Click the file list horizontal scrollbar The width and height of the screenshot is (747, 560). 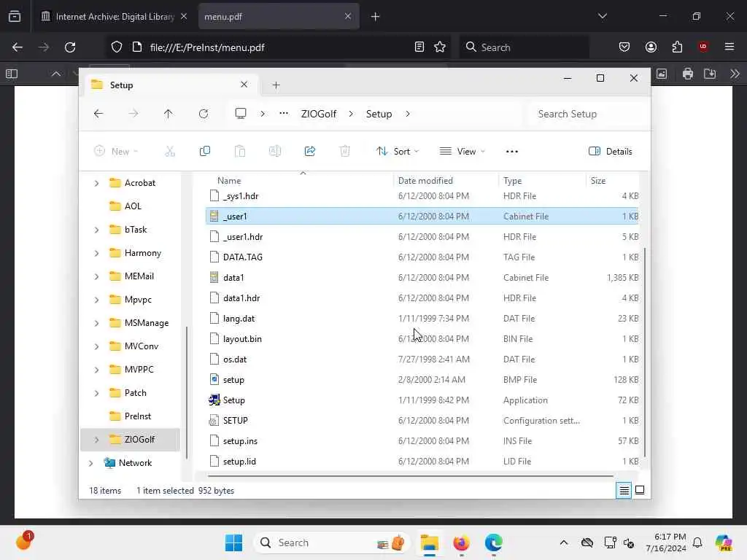tap(411, 475)
